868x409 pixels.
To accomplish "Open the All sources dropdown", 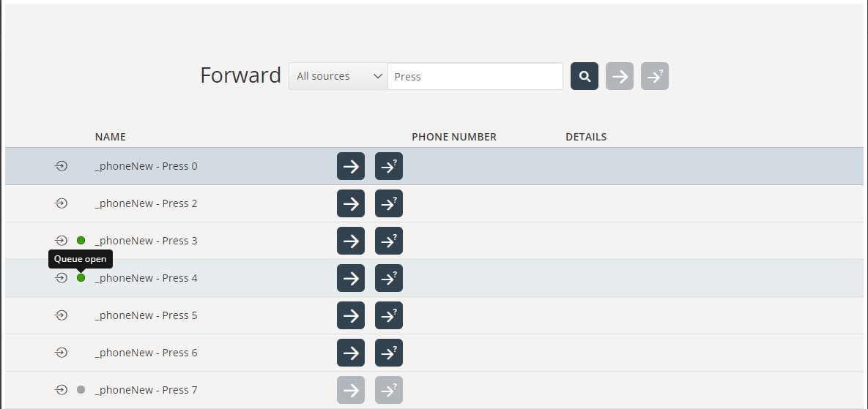I will (x=338, y=76).
